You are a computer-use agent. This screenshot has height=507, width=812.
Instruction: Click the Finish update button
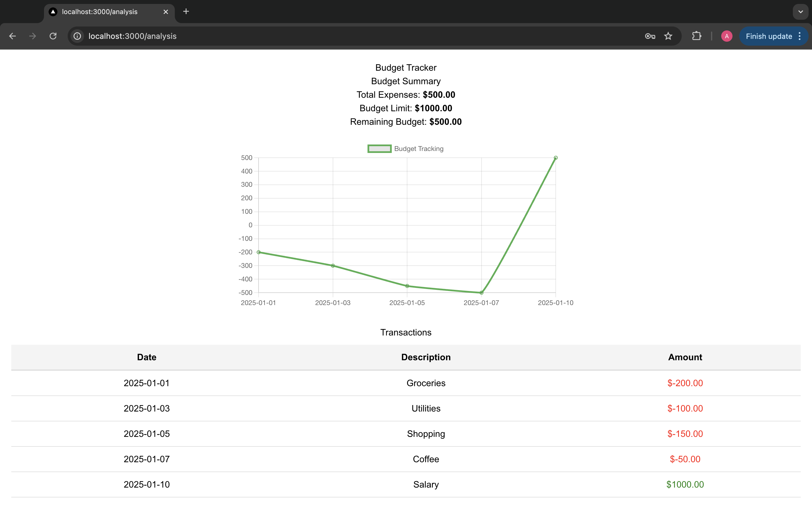click(768, 36)
